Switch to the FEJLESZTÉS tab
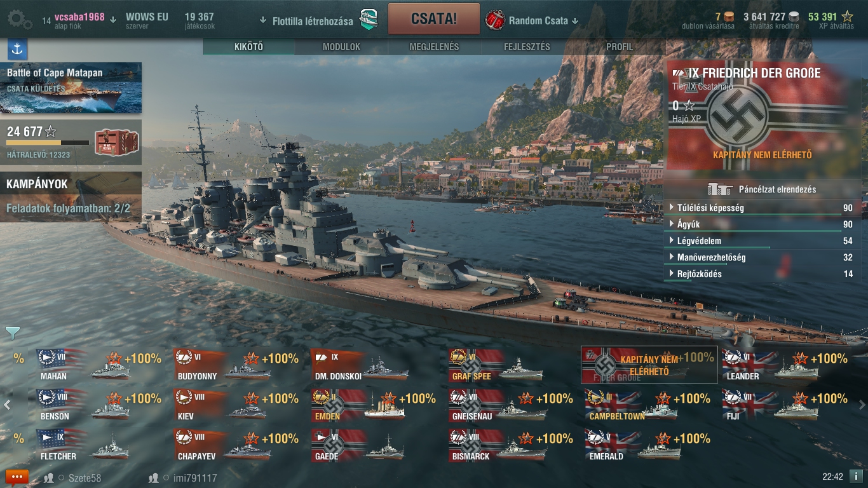 527,47
